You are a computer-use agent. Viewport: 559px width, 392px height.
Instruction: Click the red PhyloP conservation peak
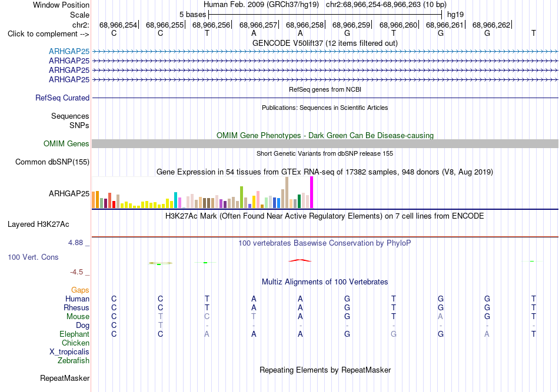pyautogui.click(x=300, y=260)
